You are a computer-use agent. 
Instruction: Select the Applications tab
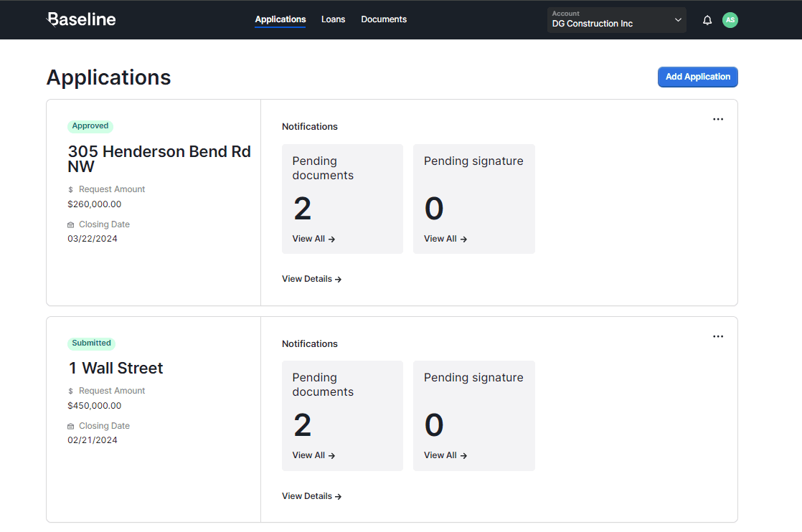point(280,19)
